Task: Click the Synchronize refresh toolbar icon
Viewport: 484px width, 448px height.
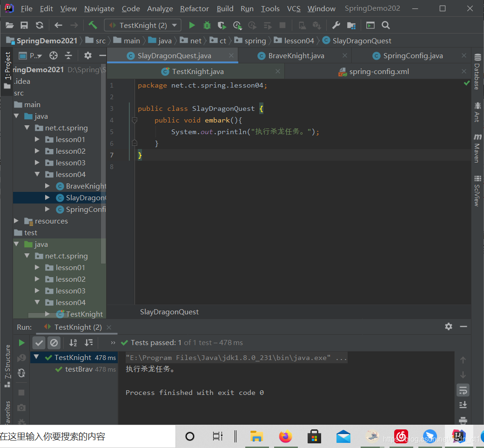Action: tap(40, 25)
